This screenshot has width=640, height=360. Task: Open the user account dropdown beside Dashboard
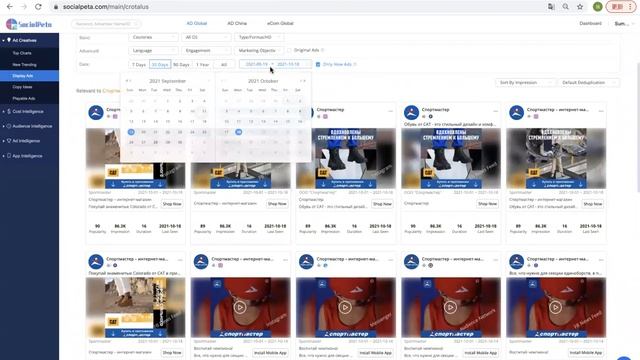[624, 24]
